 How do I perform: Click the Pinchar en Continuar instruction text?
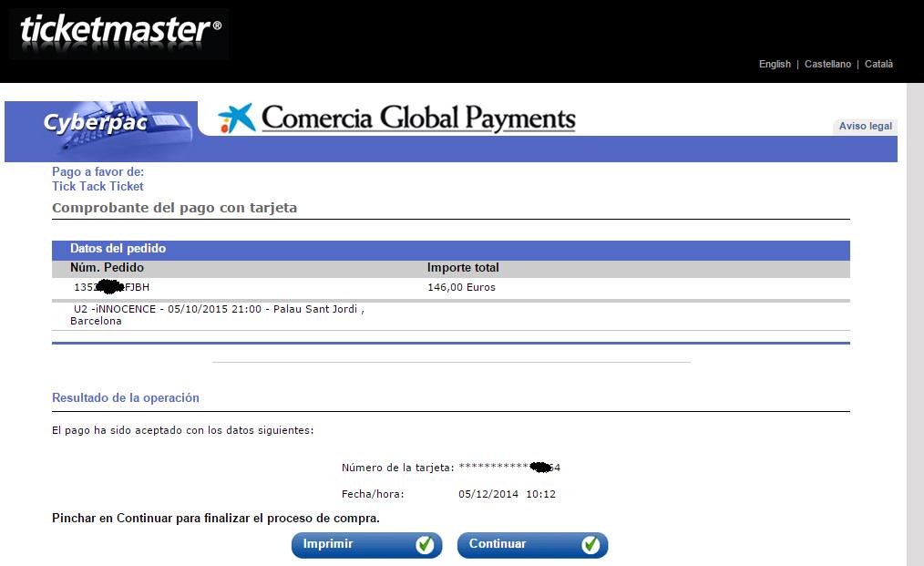tap(216, 519)
